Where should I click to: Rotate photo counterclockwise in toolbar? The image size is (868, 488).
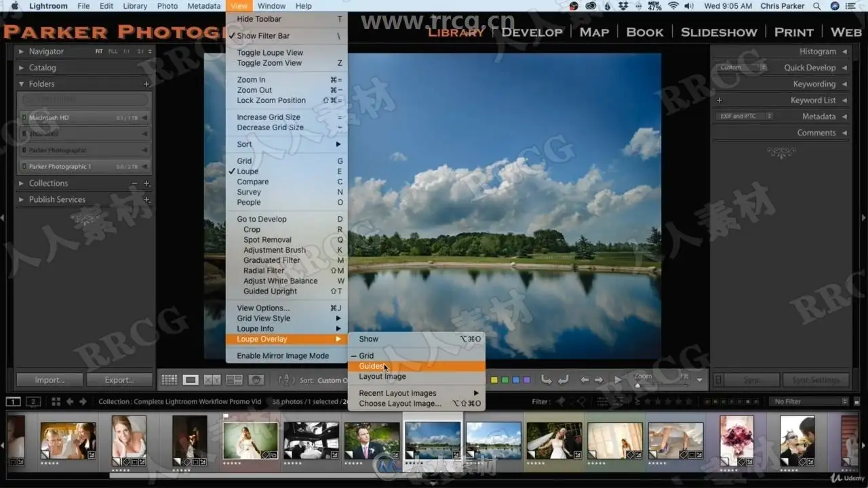pyautogui.click(x=547, y=380)
